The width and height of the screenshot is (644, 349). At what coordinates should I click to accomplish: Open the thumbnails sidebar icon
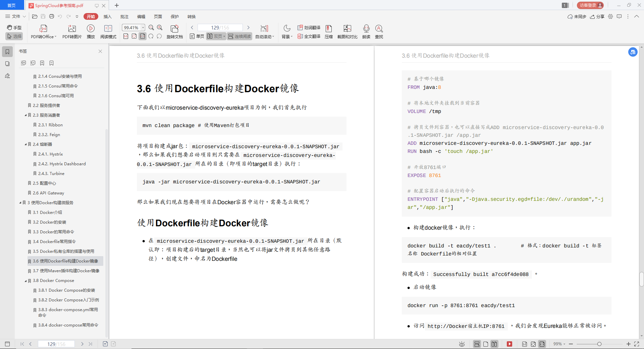(7, 64)
